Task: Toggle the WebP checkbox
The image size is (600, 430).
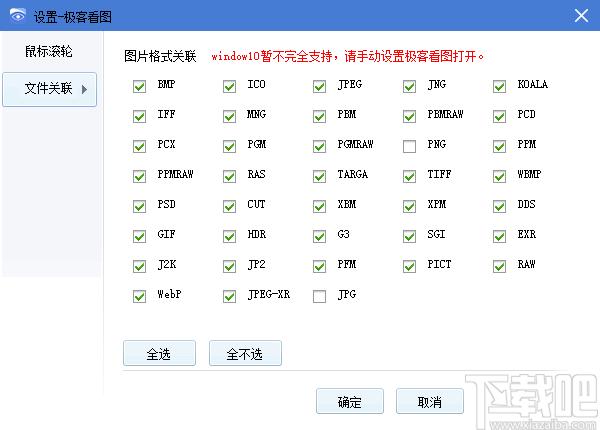Action: [x=139, y=296]
